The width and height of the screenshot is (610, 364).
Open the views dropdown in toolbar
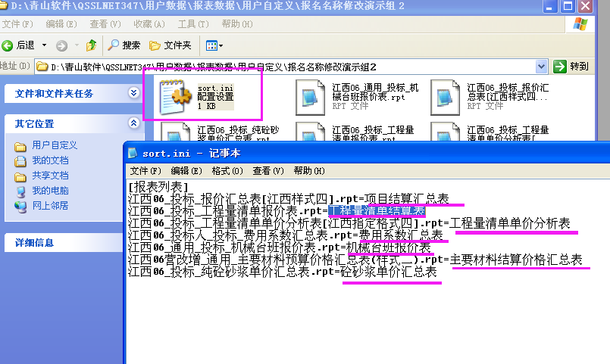point(214,45)
